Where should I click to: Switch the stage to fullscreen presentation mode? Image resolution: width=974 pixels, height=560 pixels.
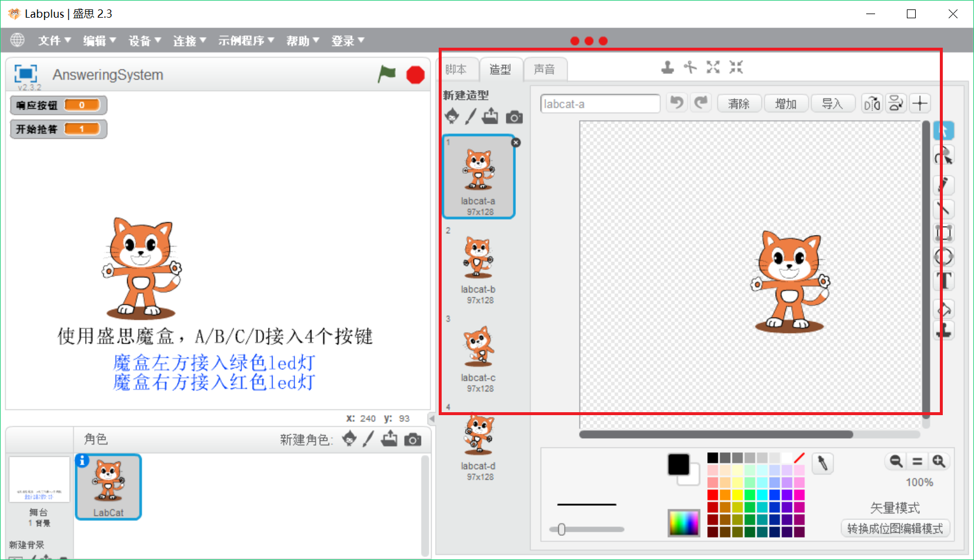click(25, 74)
